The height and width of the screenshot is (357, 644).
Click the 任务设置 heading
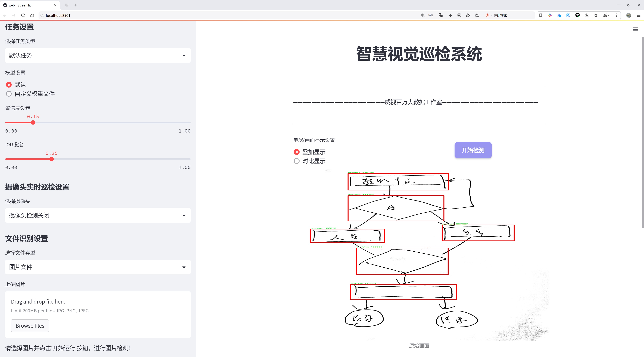19,27
